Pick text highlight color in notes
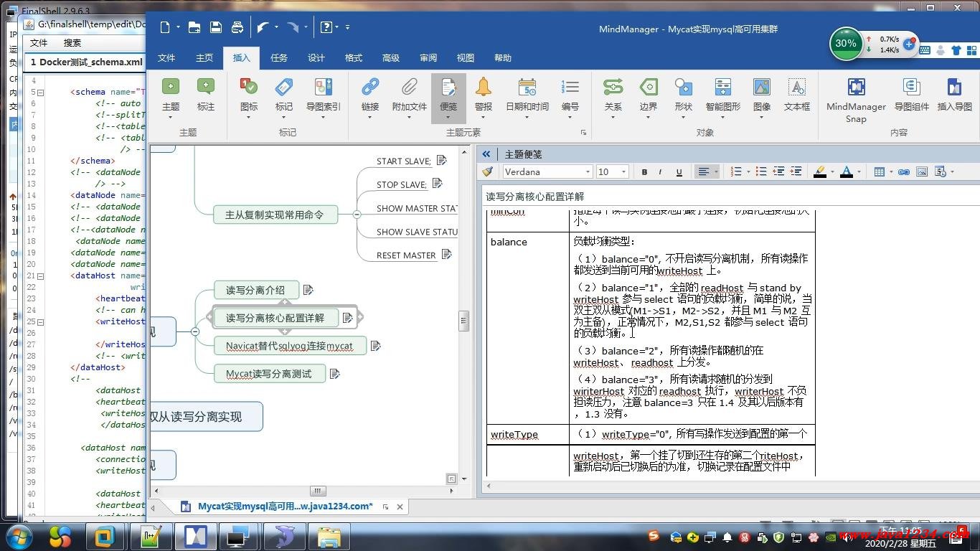 point(820,171)
